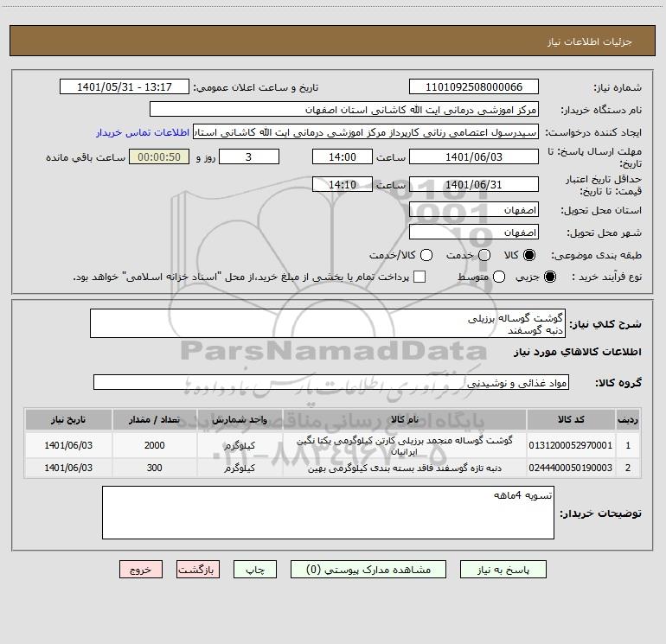Click the general need description textbox

pyautogui.click(x=328, y=323)
